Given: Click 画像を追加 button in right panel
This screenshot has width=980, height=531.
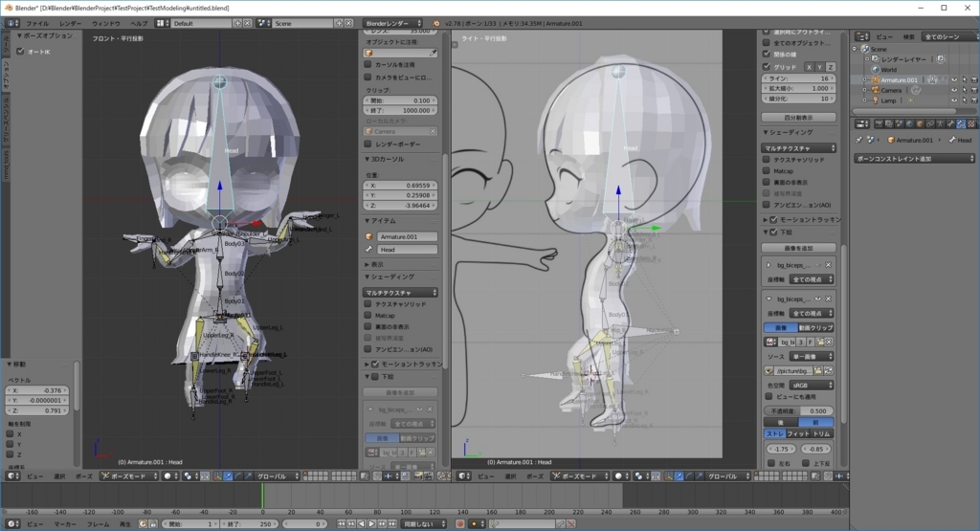Looking at the screenshot, I should (799, 248).
